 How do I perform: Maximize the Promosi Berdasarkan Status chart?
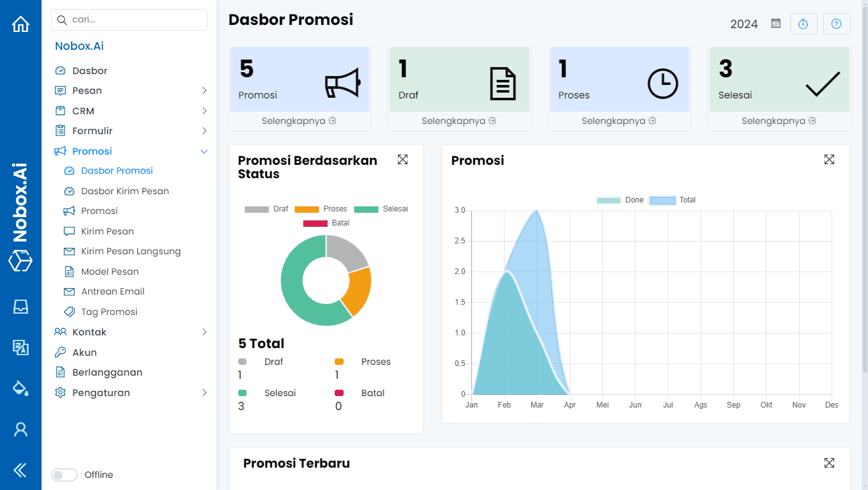click(402, 160)
